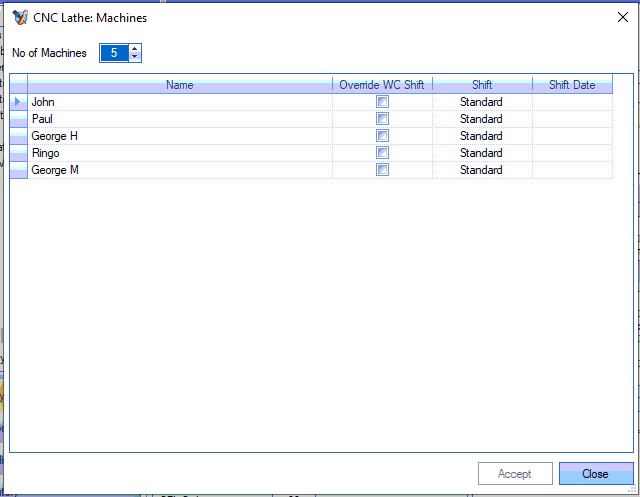Select Override WC Shift checkbox for George M
Viewport: 640px width, 497px height.
point(382,170)
